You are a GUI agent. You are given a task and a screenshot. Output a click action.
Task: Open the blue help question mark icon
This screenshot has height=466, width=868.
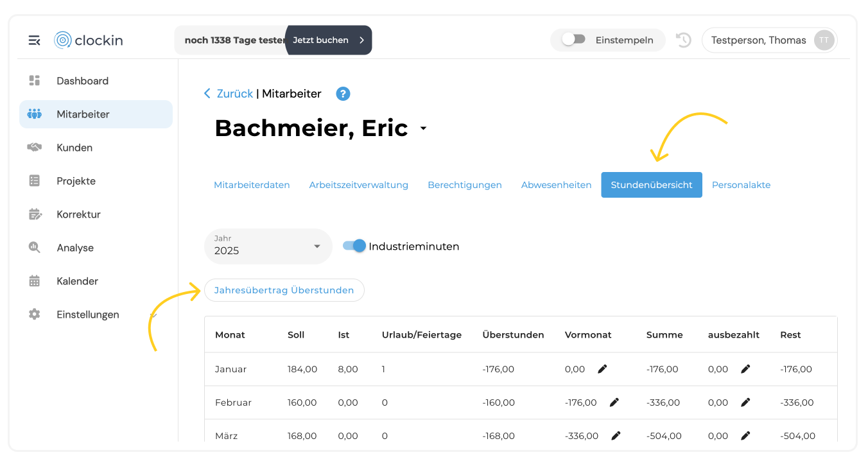pyautogui.click(x=343, y=94)
